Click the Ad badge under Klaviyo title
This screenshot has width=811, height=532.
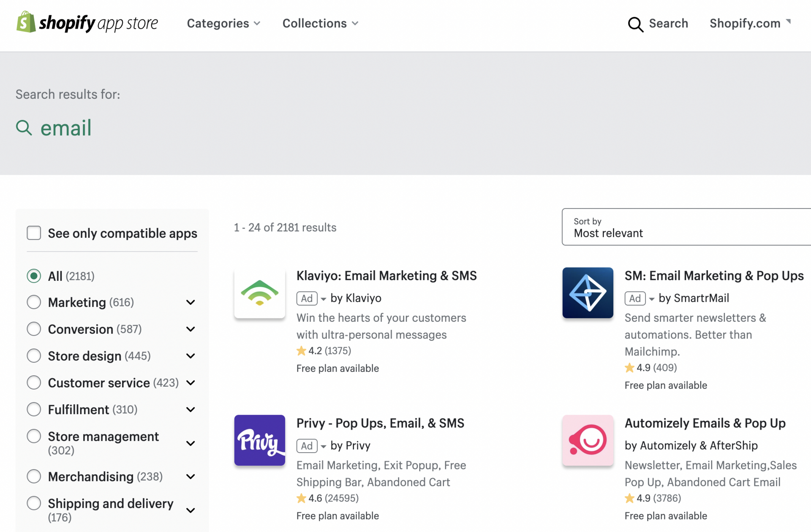tap(307, 298)
